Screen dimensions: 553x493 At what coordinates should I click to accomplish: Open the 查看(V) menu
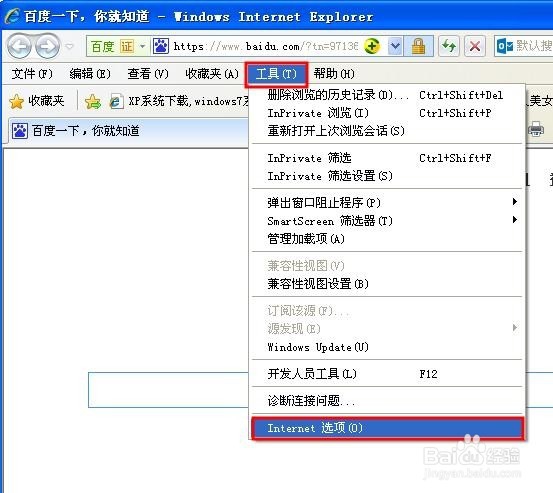(x=148, y=74)
